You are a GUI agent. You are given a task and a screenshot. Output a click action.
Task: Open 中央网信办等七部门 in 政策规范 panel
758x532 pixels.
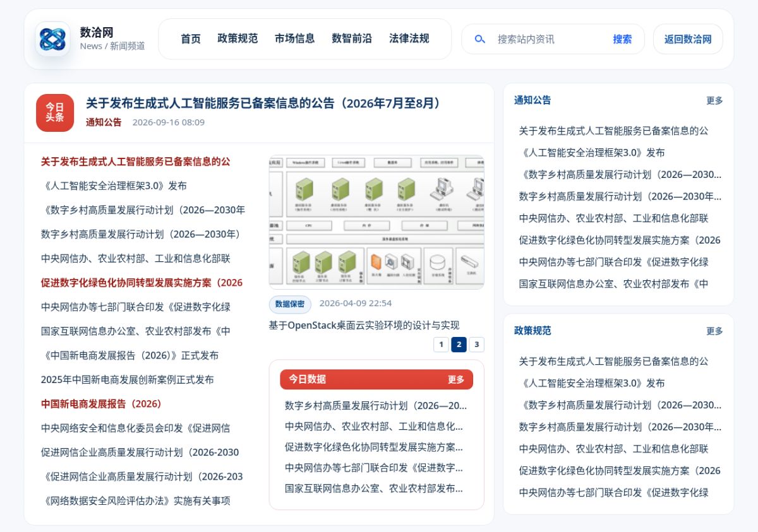613,492
